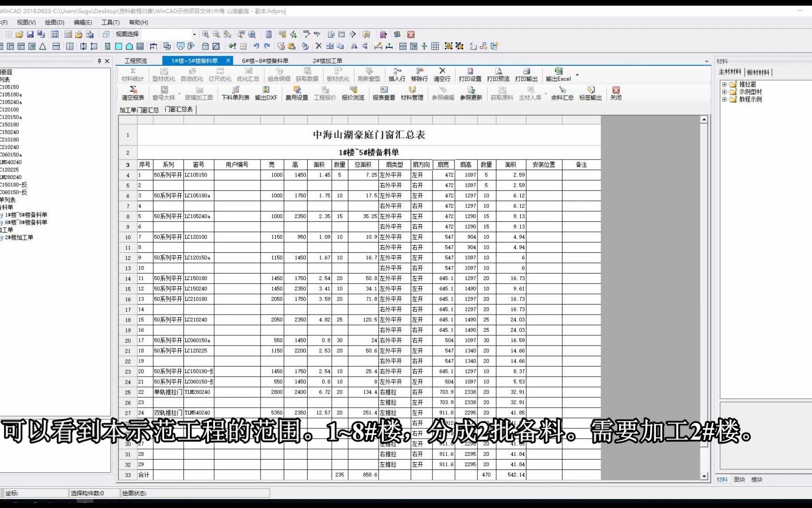Click 标签输出 label output
812x508 pixels.
[x=590, y=94]
